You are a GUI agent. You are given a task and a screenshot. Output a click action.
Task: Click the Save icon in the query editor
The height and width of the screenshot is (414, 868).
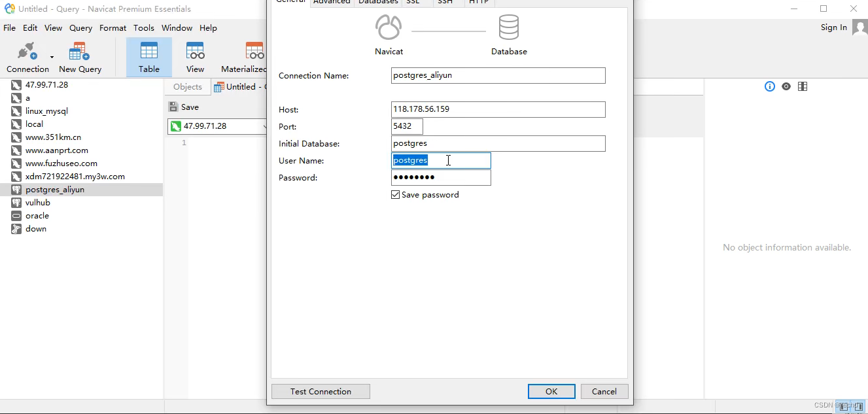173,107
